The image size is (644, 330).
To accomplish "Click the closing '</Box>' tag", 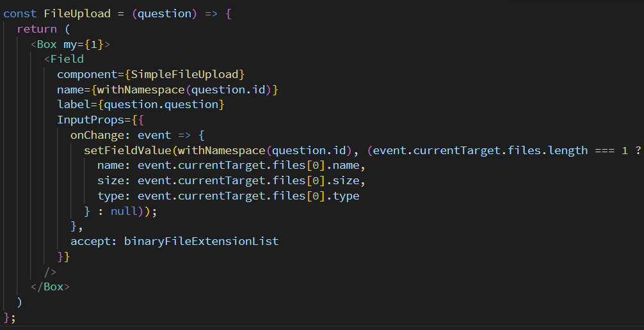I will pos(50,287).
